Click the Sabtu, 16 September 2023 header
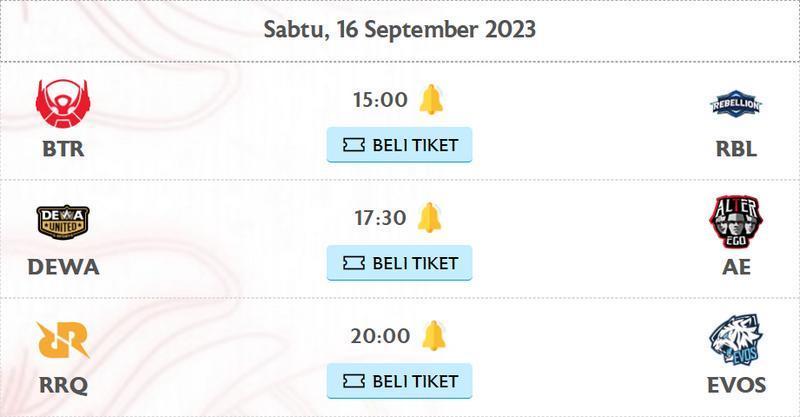Screen dimensions: 800x417 pos(399,29)
